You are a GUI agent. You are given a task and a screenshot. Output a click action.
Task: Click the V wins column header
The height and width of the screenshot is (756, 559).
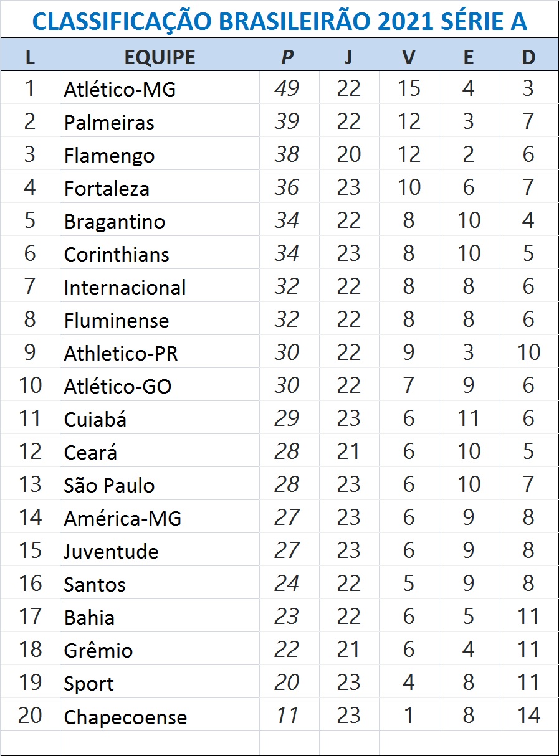point(409,57)
